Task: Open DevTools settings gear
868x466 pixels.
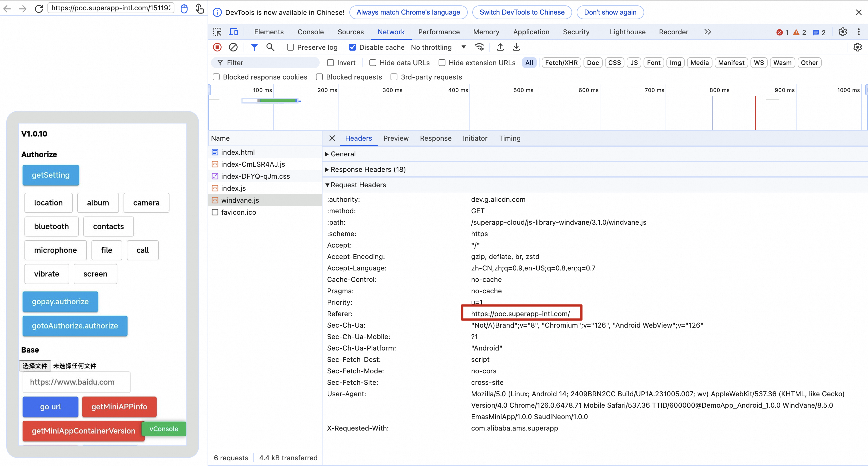Action: 842,32
